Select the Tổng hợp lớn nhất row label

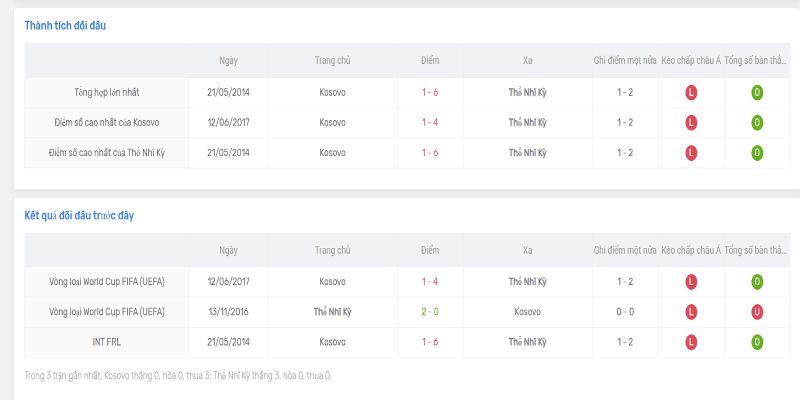coord(107,93)
